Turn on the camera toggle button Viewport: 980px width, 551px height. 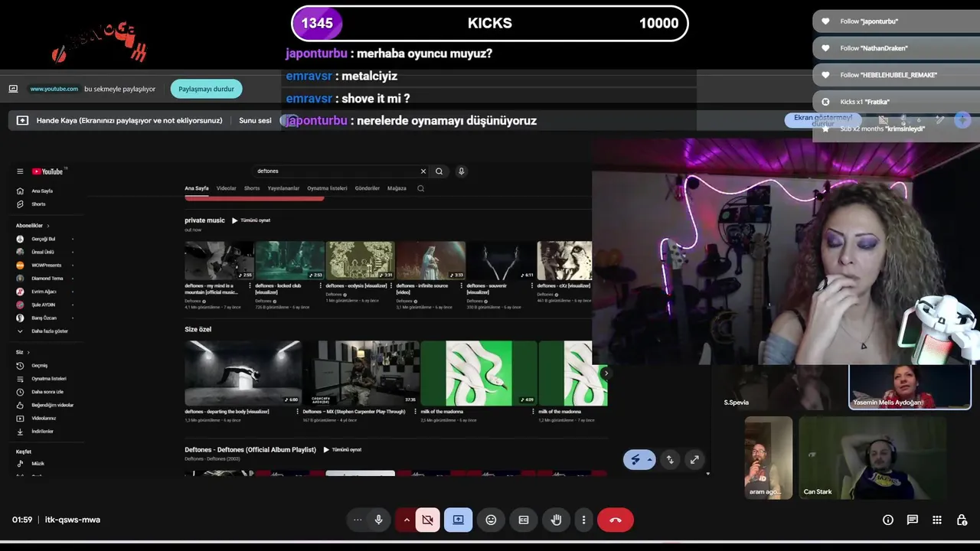pos(427,520)
